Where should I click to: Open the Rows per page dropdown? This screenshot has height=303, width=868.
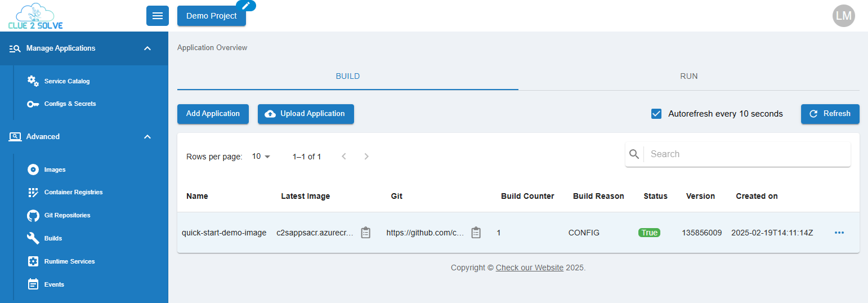(x=261, y=157)
